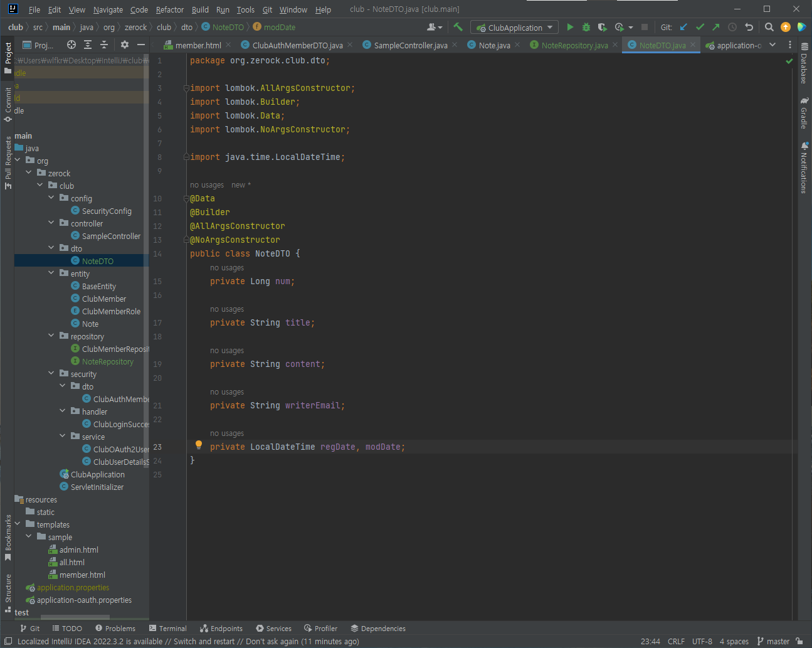Close the NoteDTO.java tab
Image resolution: width=812 pixels, height=648 pixels.
(693, 45)
